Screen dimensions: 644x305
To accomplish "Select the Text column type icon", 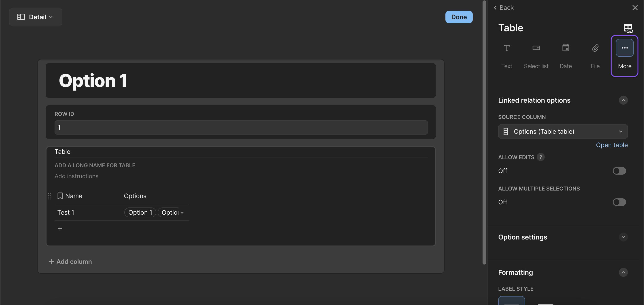I will 506,48.
